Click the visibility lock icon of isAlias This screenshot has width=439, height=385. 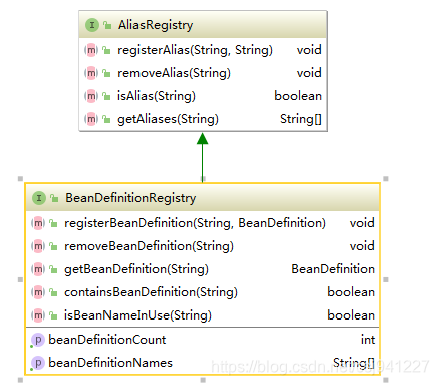coord(106,96)
